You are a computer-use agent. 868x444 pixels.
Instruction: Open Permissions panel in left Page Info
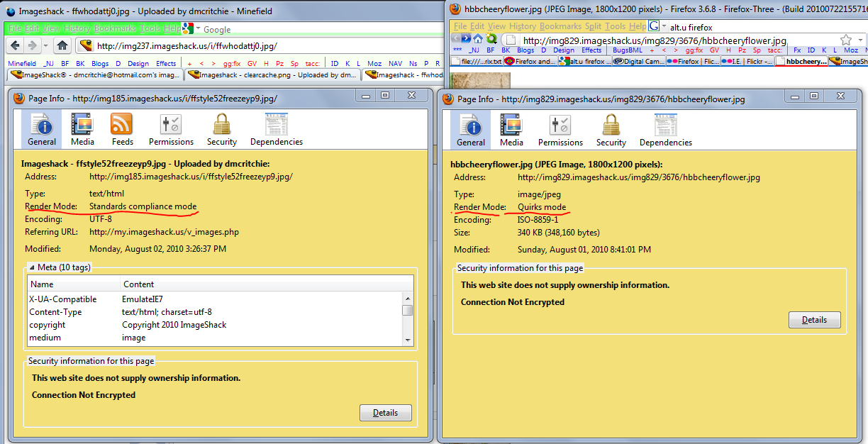tap(172, 129)
